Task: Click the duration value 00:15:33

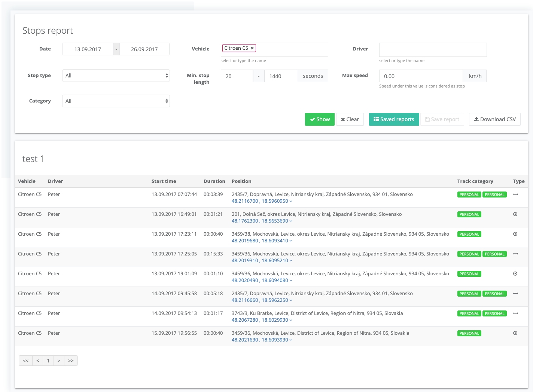Action: [213, 254]
